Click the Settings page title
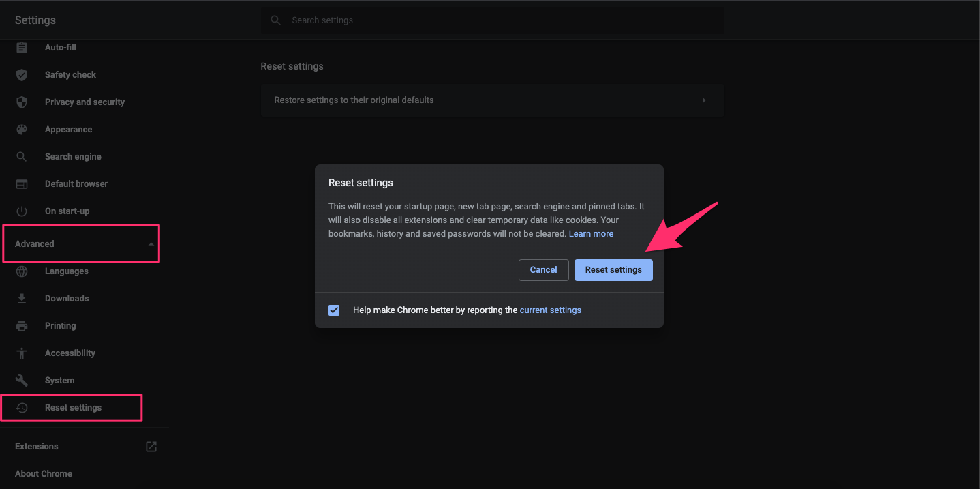The image size is (980, 489). pyautogui.click(x=35, y=20)
